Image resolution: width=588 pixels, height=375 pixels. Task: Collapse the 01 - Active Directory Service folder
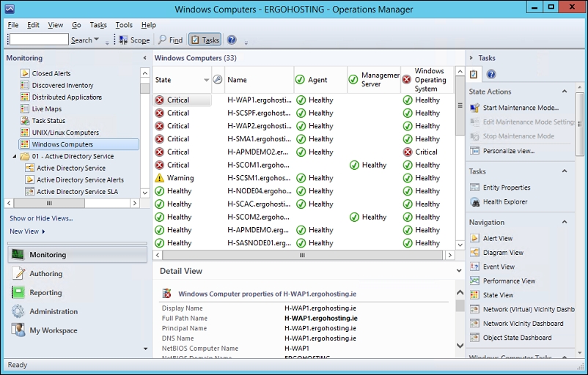pos(15,156)
